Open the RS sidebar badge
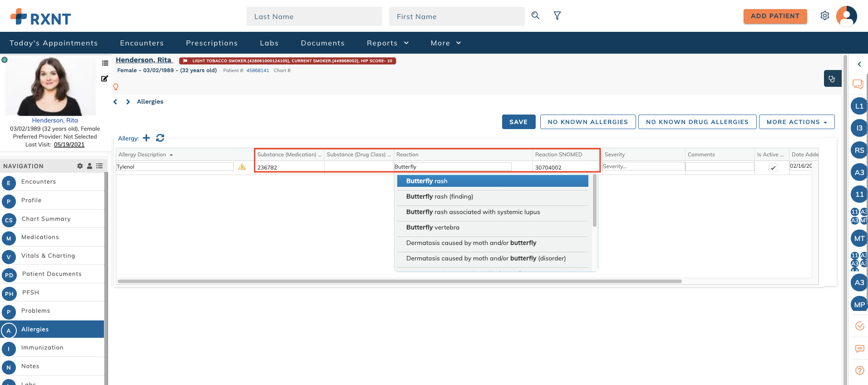Viewport: 868px width, 385px height. tap(859, 150)
